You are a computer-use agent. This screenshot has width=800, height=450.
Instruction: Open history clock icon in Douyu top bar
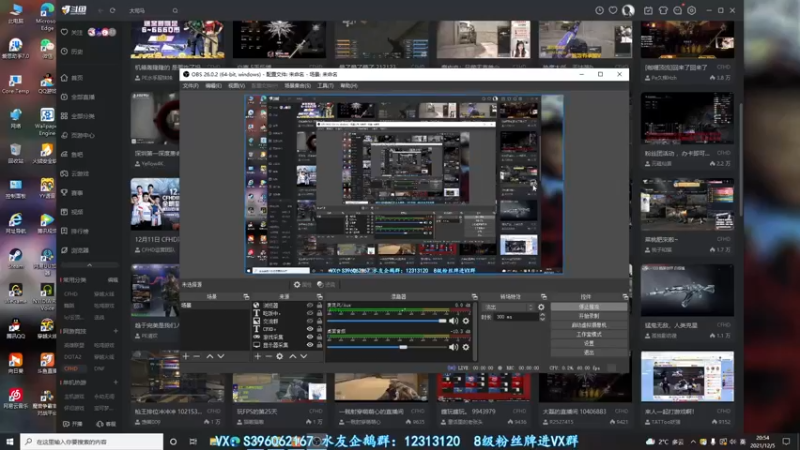click(x=599, y=10)
